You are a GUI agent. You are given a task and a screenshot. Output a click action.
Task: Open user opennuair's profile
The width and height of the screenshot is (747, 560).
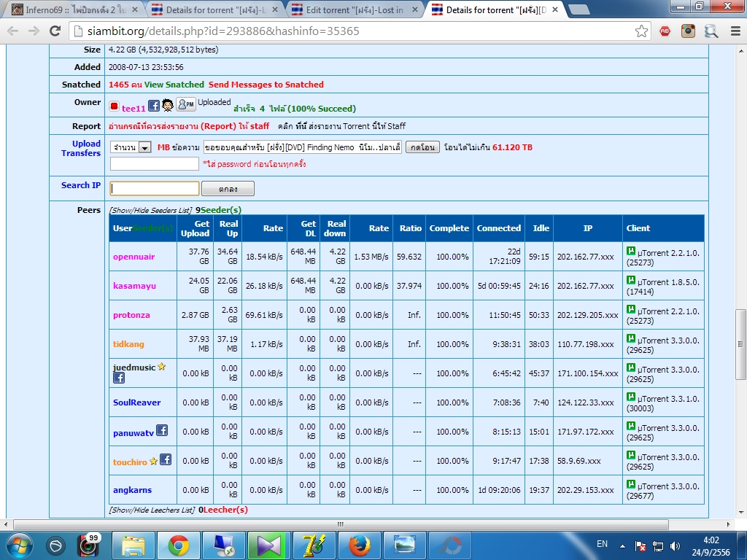click(134, 257)
